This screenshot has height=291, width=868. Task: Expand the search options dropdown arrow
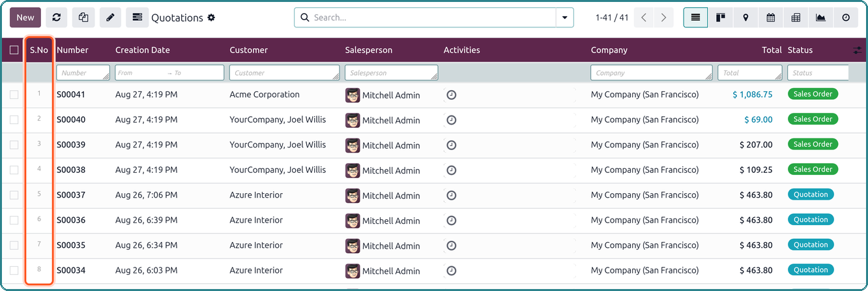point(564,18)
